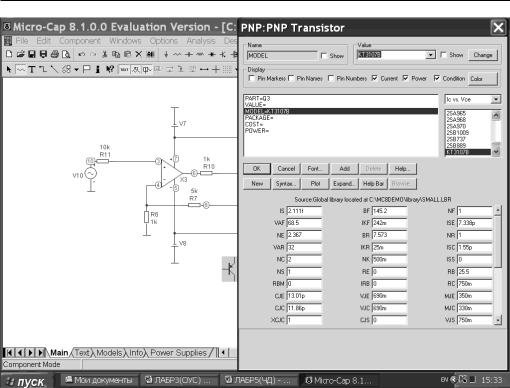
Task: Click the BF parameter field
Action: (x=389, y=211)
